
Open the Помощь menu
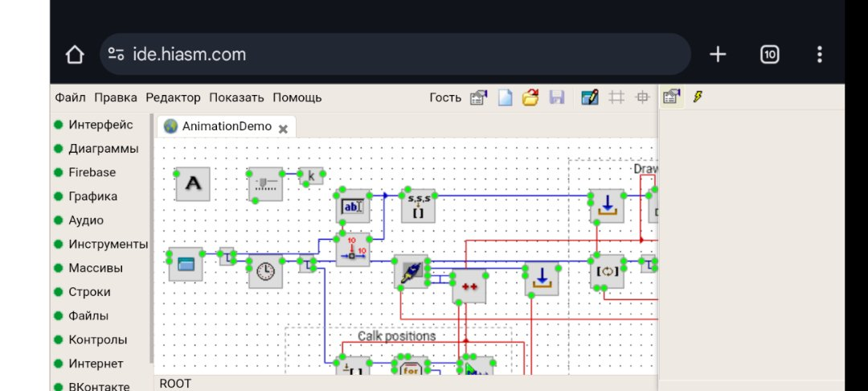click(297, 98)
